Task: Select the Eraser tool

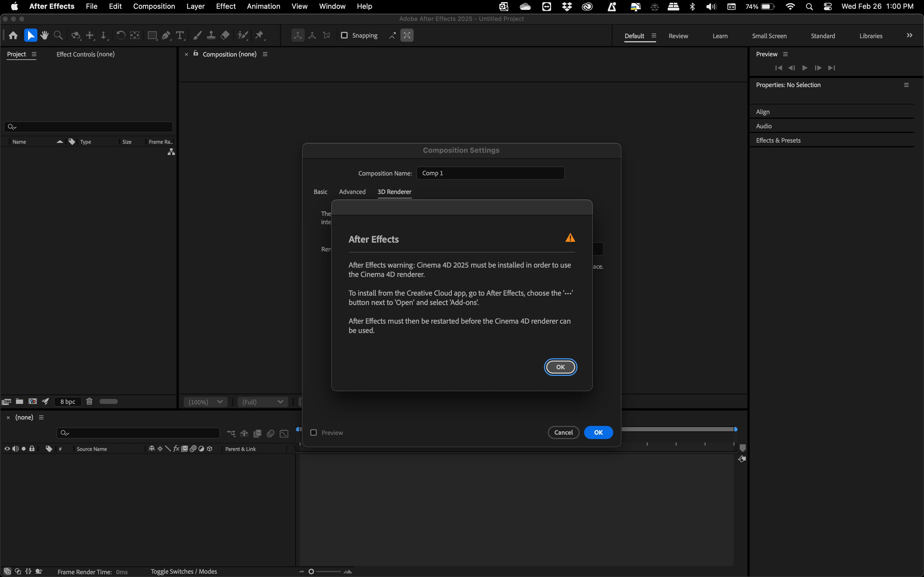Action: (225, 35)
